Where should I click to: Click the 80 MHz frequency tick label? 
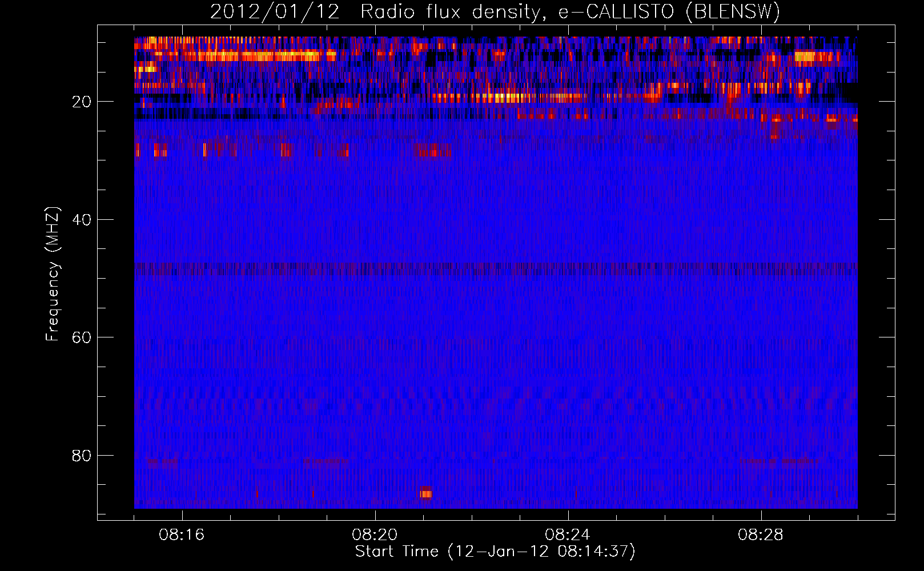point(82,456)
